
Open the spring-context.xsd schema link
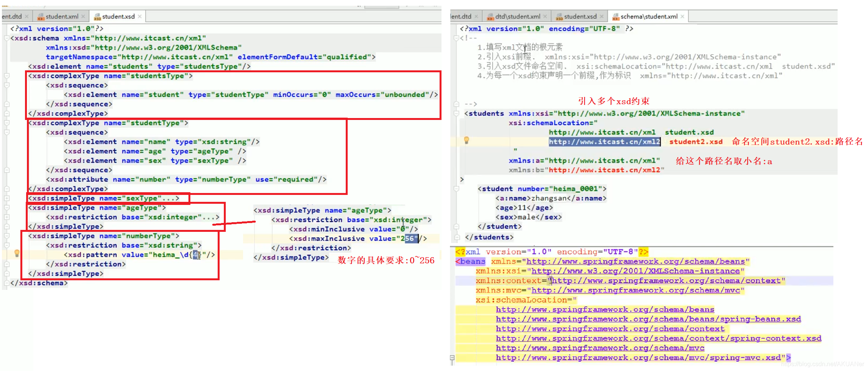click(658, 338)
